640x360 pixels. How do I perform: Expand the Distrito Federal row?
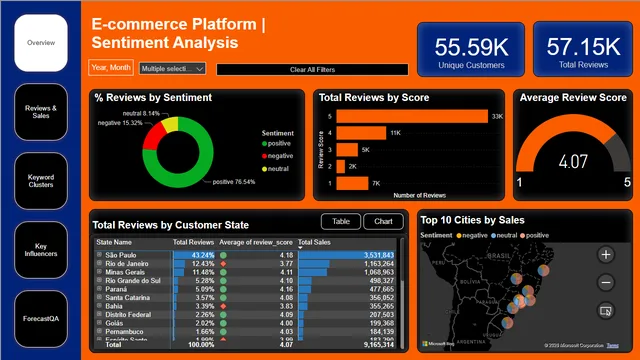tap(99, 314)
